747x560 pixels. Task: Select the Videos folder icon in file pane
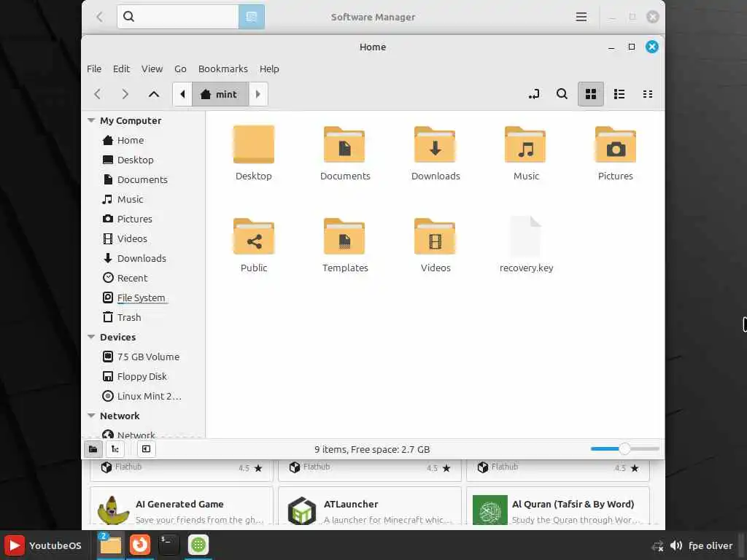(435, 236)
